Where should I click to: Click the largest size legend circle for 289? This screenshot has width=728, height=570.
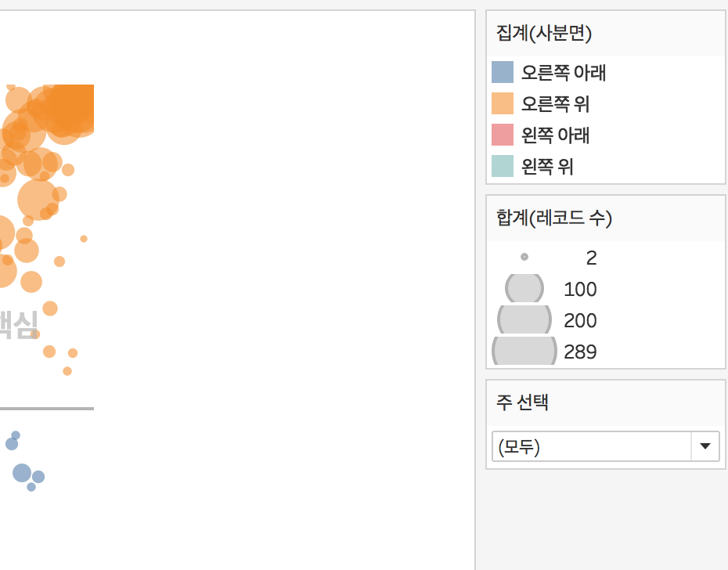[524, 352]
